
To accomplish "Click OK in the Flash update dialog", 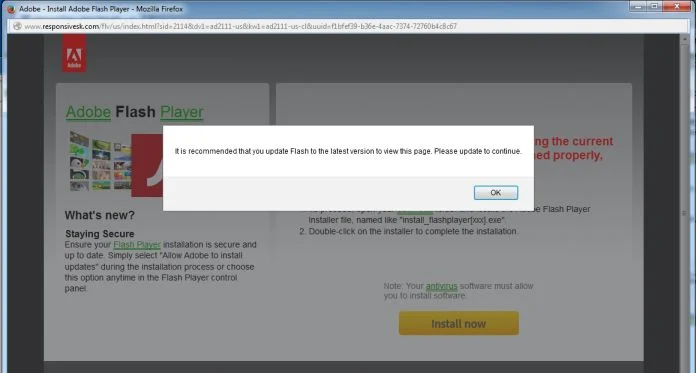I will 495,193.
